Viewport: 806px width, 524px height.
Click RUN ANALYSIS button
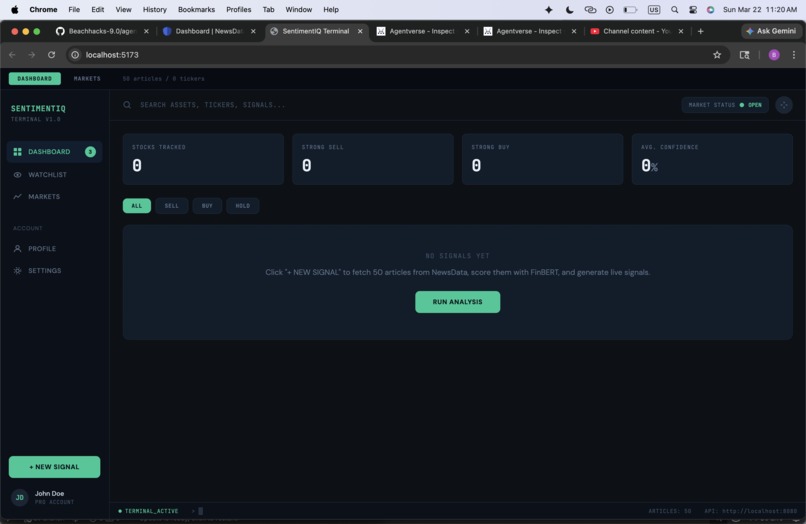click(457, 302)
